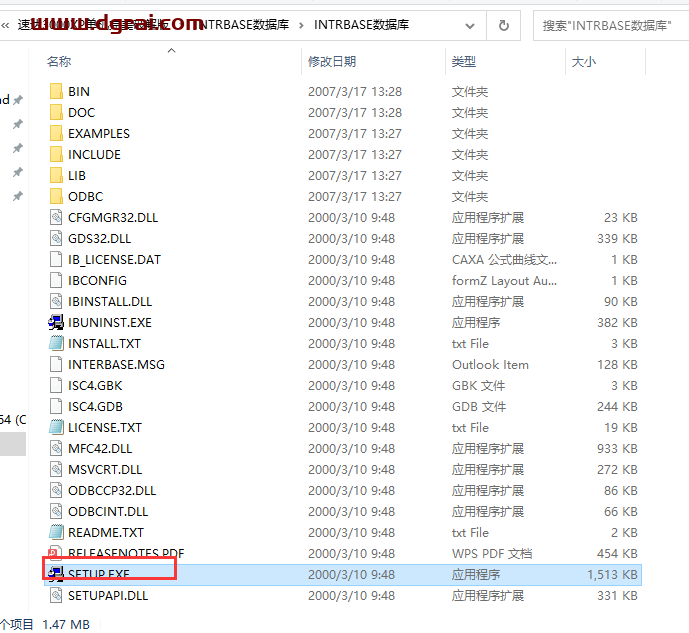Click the ODBC folder icon
This screenshot has width=689, height=633.
(56, 196)
